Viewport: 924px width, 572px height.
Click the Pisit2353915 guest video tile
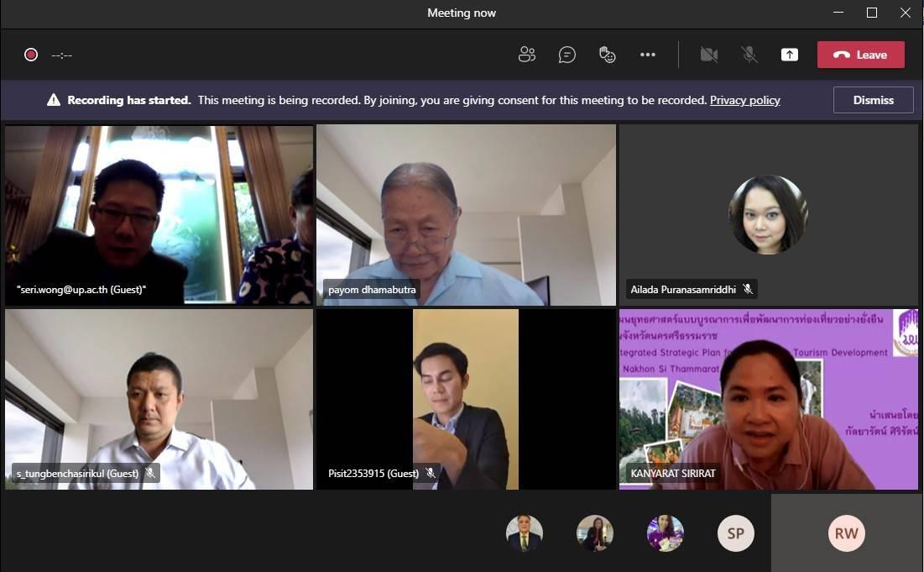pyautogui.click(x=466, y=399)
